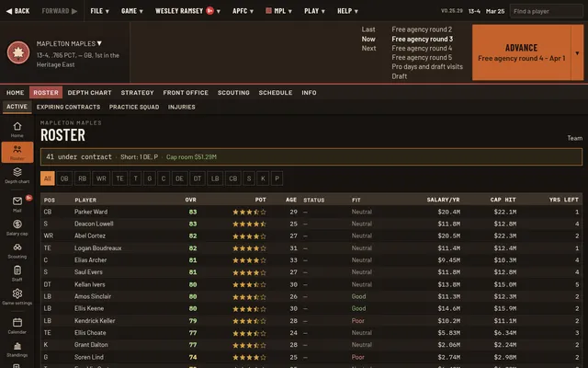Select the All position filter
The image size is (588, 368).
tap(48, 178)
